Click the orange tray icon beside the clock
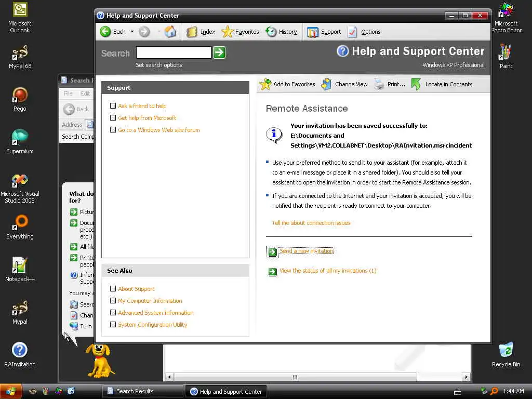Viewport: 532px width, 399px height. [x=495, y=391]
